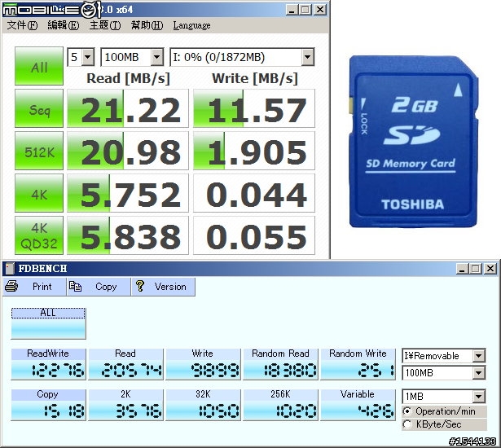
Task: Expand the I¥Removable drive dropdown
Action: [479, 356]
